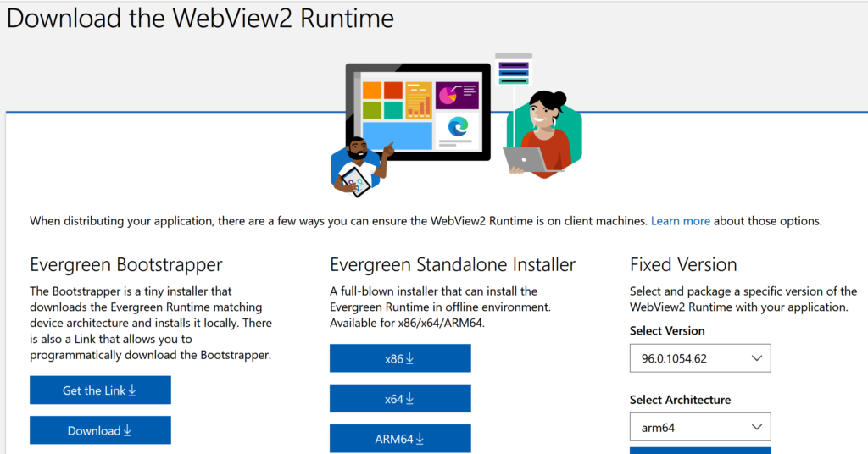Click the Select Architecture label
This screenshot has height=454, width=868.
tap(681, 400)
